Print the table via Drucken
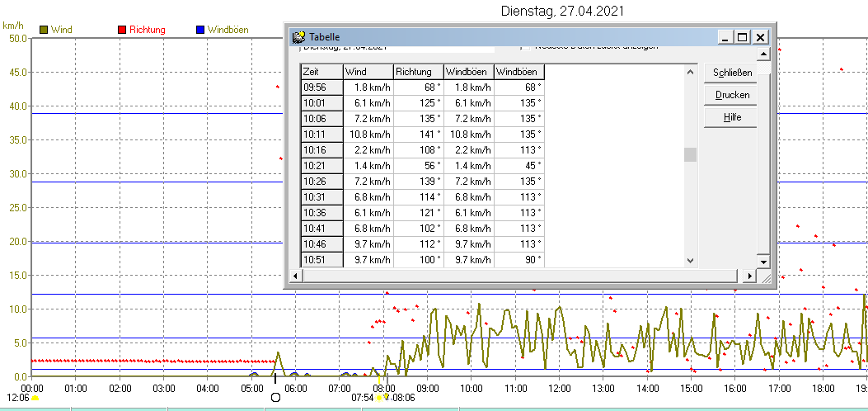Viewport: 868px width, 411px height. click(730, 95)
